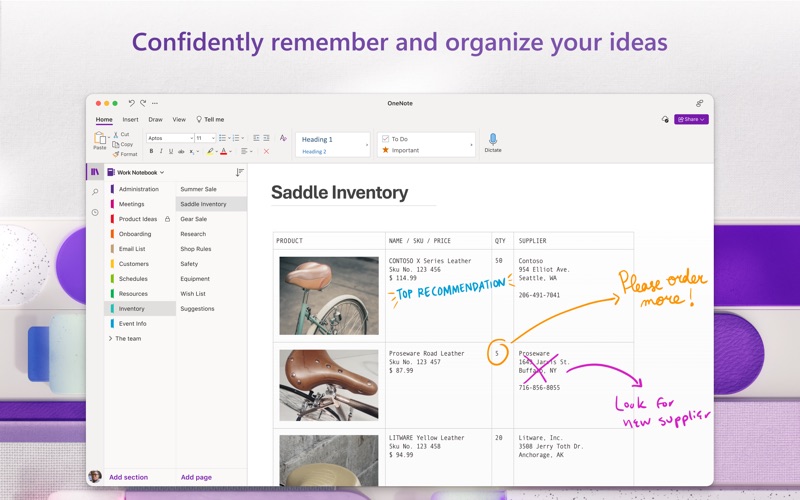Open the Work Notebook dropdown
Screen dimensions: 800x500
coord(136,172)
